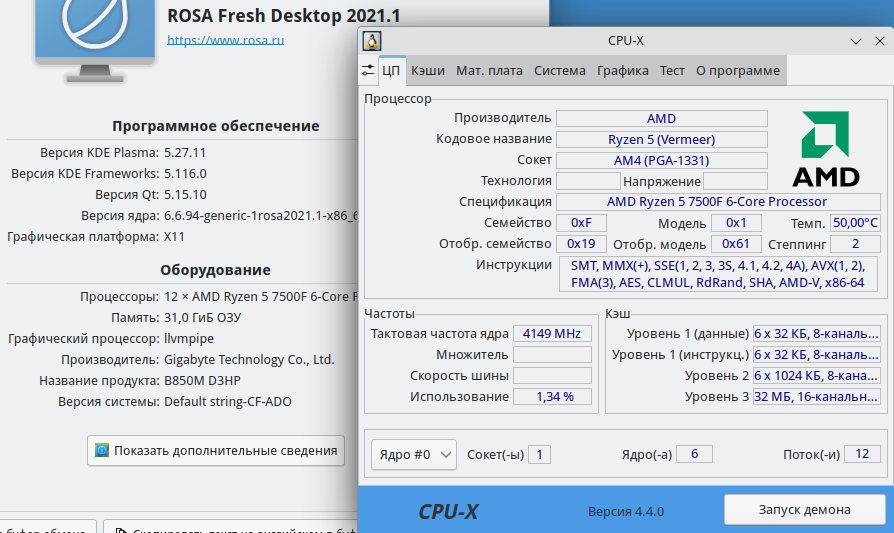Show the О программе tab

[x=738, y=71]
